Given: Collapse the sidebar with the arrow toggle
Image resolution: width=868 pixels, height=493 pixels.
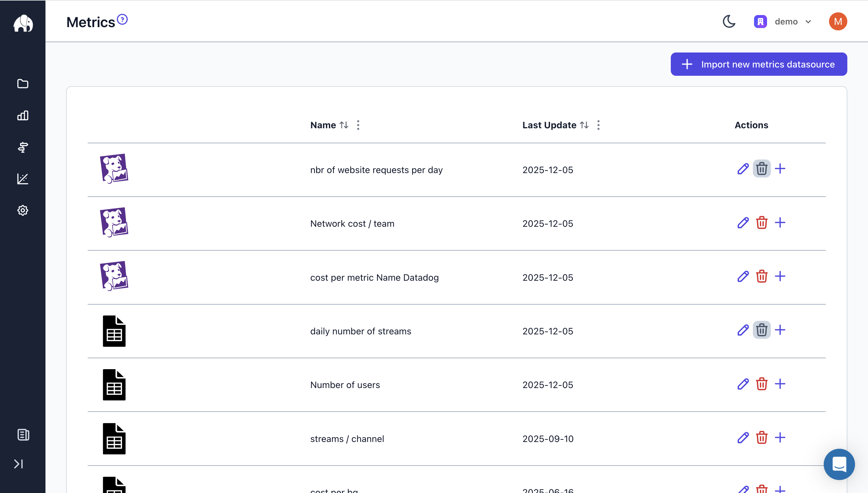Looking at the screenshot, I should pyautogui.click(x=19, y=464).
